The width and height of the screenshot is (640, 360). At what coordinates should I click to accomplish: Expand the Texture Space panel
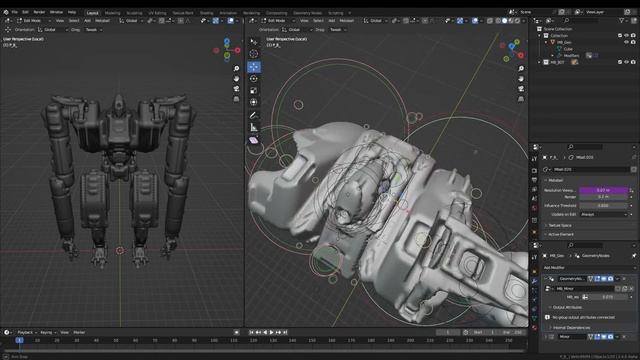(560, 225)
